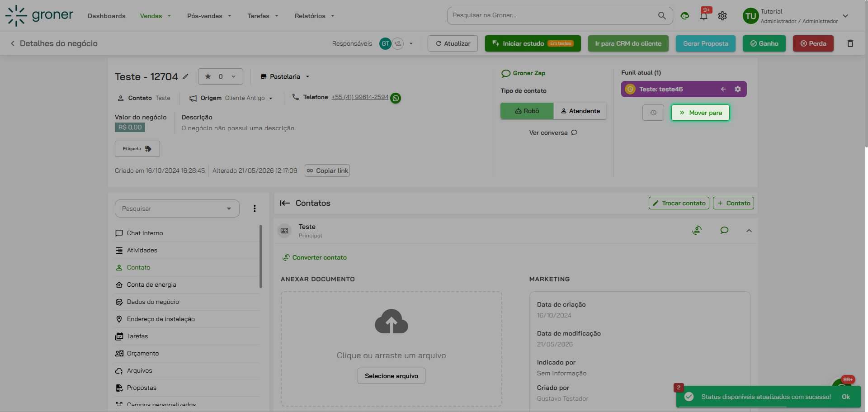Open the Vendas dropdown menu
The height and width of the screenshot is (412, 868).
156,16
